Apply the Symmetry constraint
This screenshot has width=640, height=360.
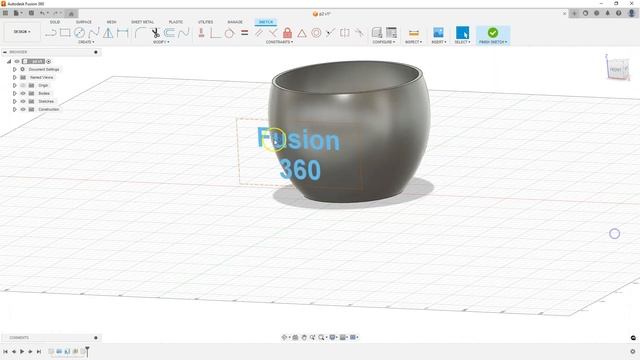(x=345, y=33)
